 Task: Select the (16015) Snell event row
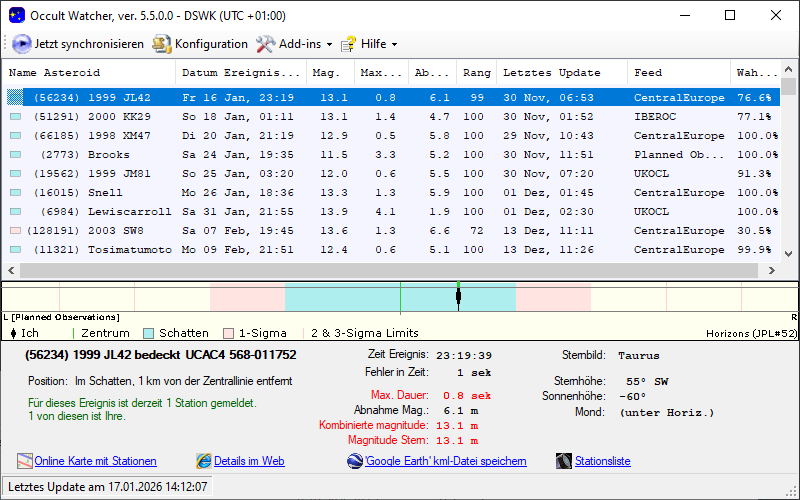click(x=393, y=192)
